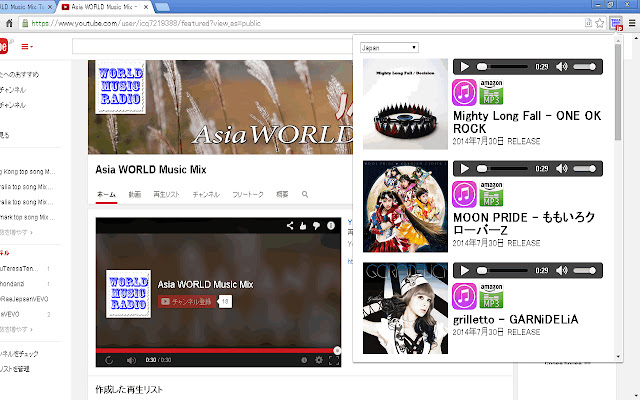Share the video with share icon
640x400 pixels.
click(x=290, y=225)
